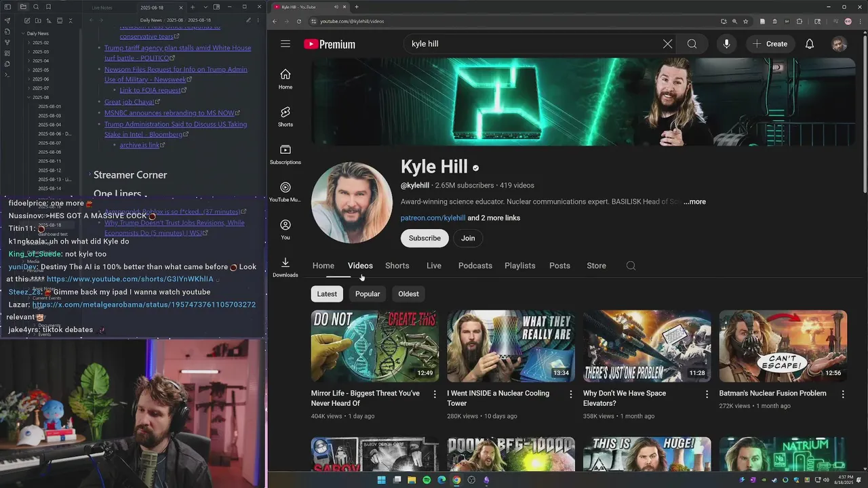
Task: Toggle Obsidian left sidebar
Action: (7, 7)
